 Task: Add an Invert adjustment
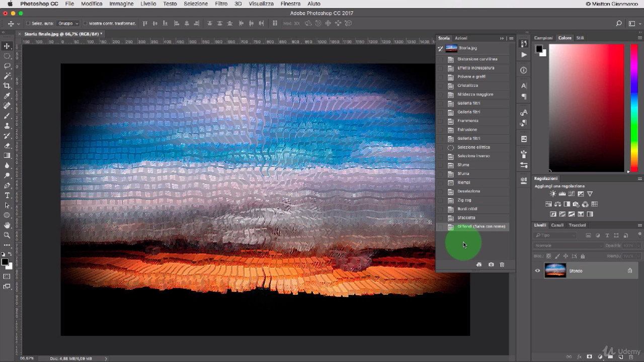coord(553,214)
